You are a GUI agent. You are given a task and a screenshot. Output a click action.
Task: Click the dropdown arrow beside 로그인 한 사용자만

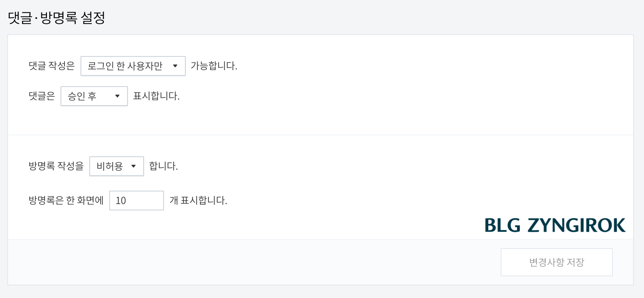(176, 66)
